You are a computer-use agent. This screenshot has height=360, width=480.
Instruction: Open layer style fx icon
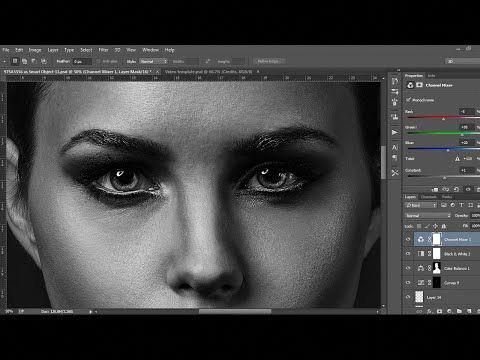click(x=429, y=311)
